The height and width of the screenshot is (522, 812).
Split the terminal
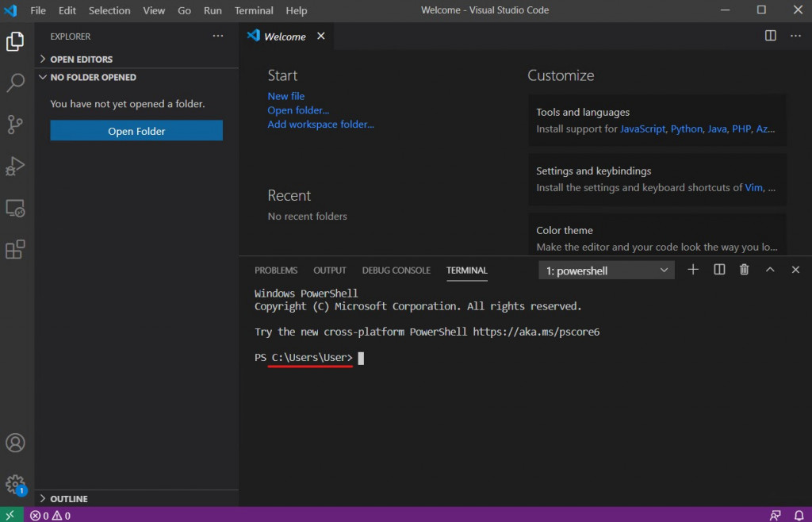pos(719,269)
